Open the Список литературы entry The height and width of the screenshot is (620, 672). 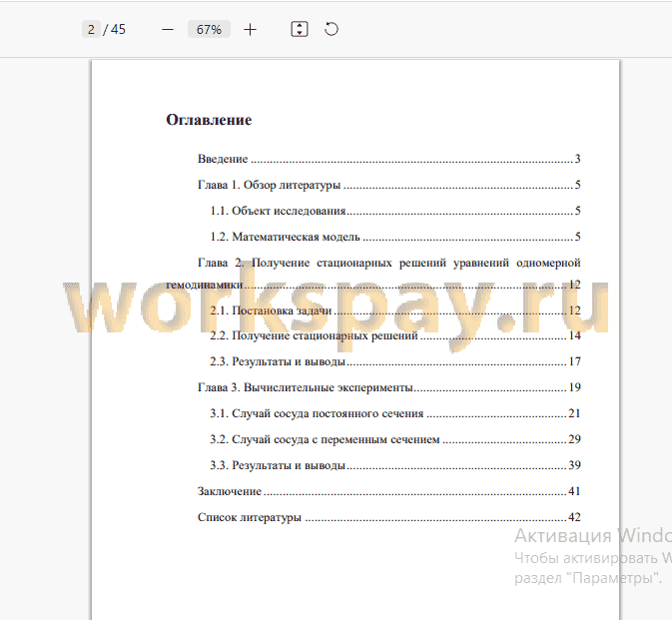tap(388, 517)
